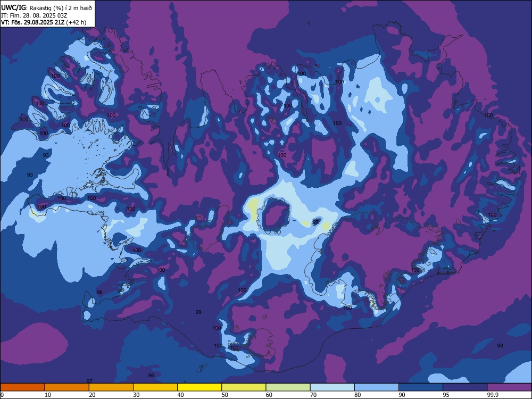Click the '95' legend scale label
Image resolution: width=532 pixels, height=399 pixels.
click(446, 395)
